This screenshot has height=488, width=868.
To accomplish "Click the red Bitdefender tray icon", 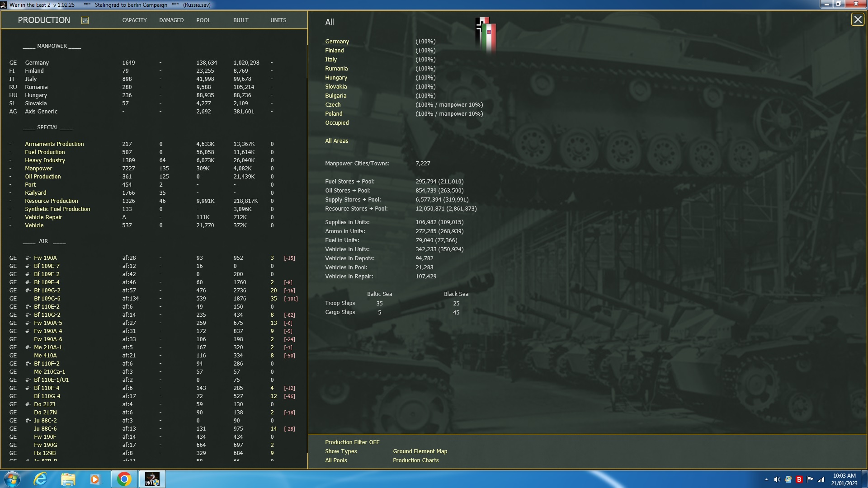I will (x=798, y=479).
